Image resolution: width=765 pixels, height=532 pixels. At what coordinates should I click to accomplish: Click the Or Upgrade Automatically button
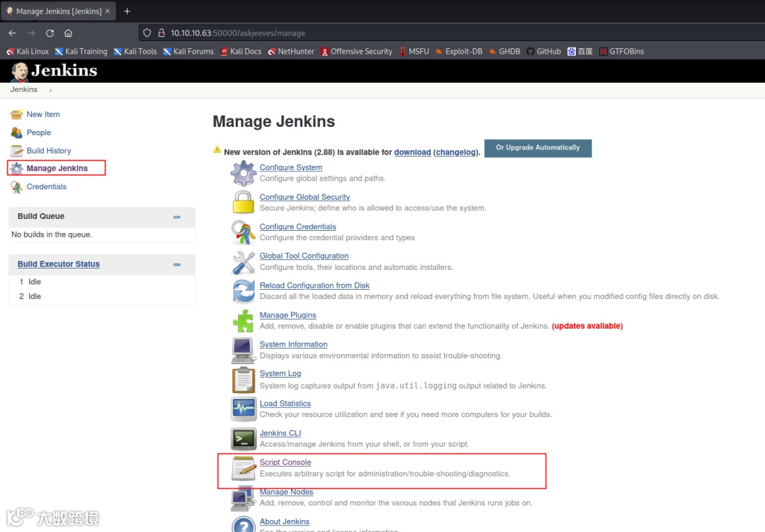[x=538, y=148]
